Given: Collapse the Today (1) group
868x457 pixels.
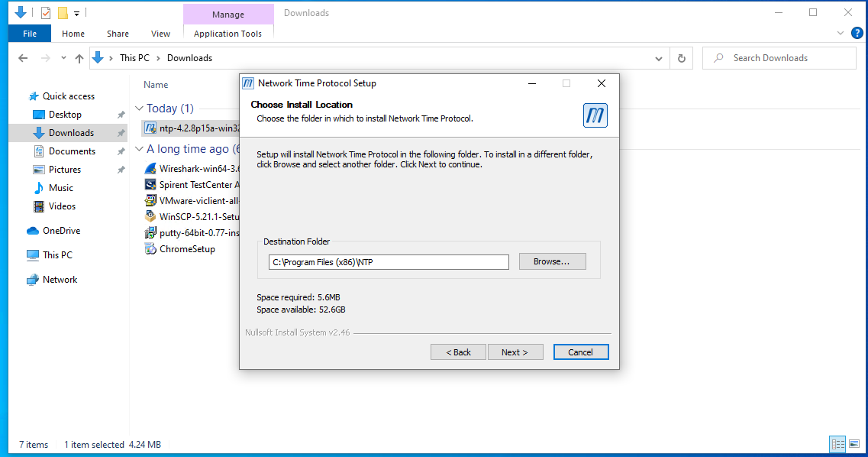Looking at the screenshot, I should 140,109.
